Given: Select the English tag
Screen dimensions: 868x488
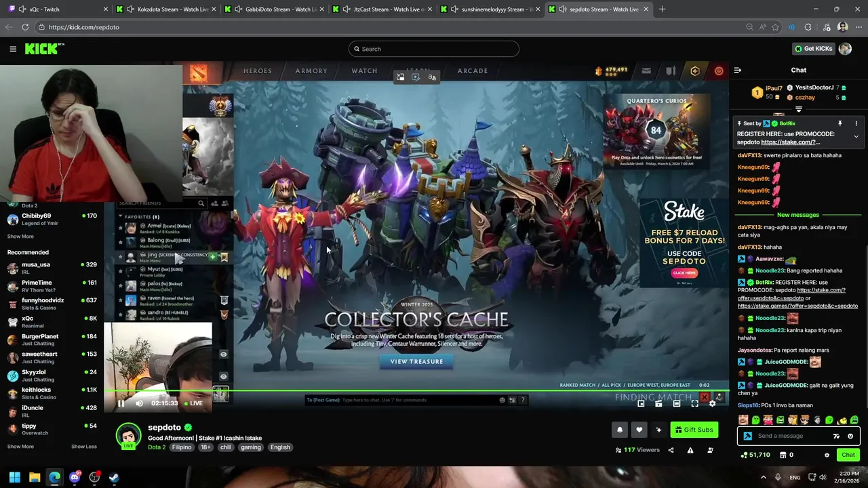Looking at the screenshot, I should [280, 447].
